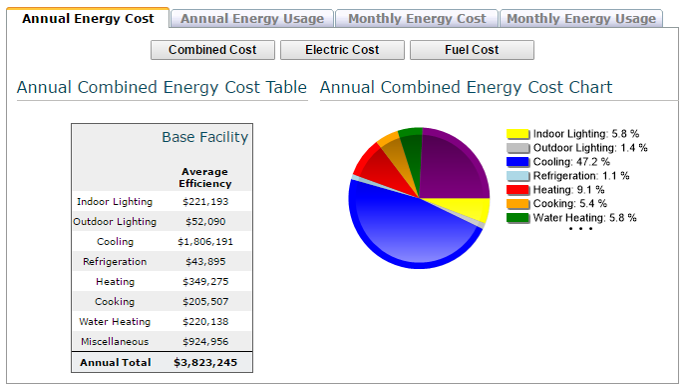Select the Monthly Energy Usage tab
Screen dimensions: 688x390
point(581,19)
